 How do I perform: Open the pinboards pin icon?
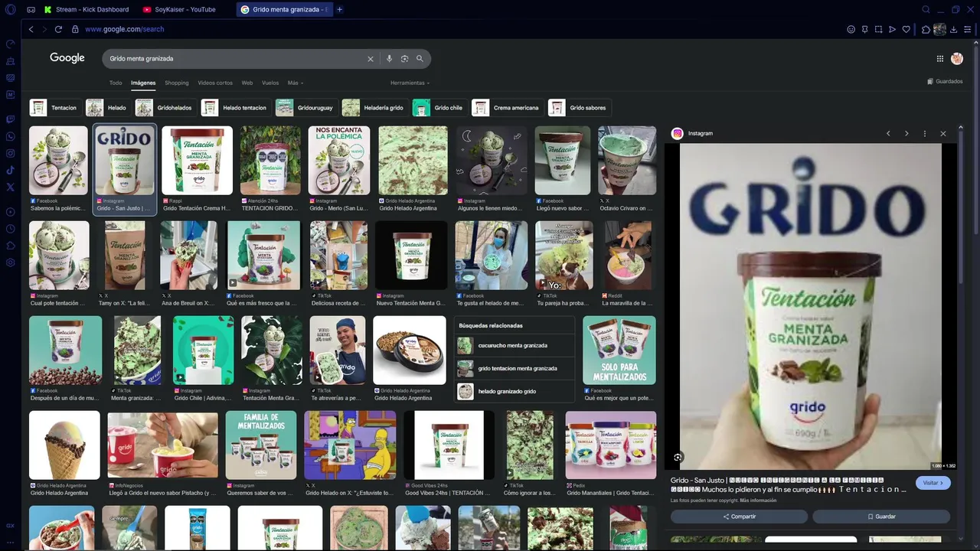pyautogui.click(x=864, y=29)
